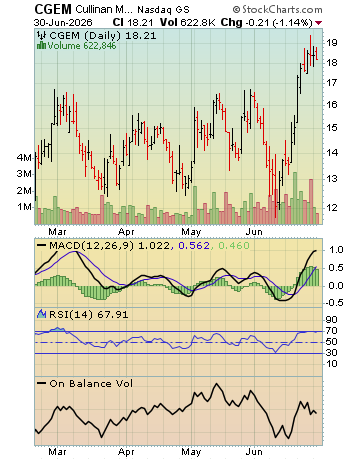Click the RSI area icon next to RSI(14)
Image resolution: width=360 pixels, height=460 pixels.
[41, 314]
